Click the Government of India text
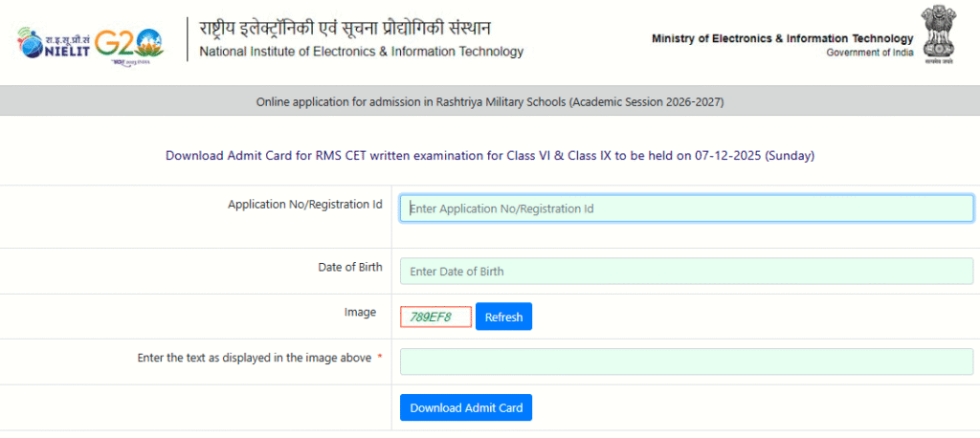This screenshot has height=438, width=980. 869,52
